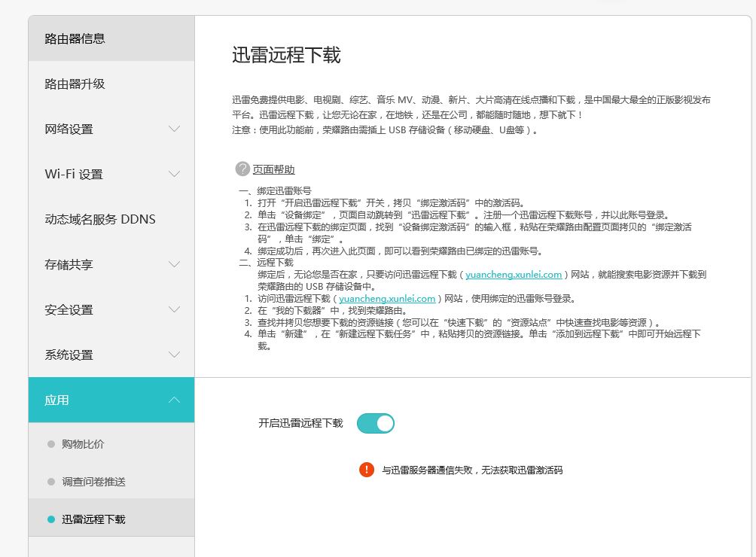This screenshot has width=756, height=557.
Task: Click the heading 二、远程下载
Action: [x=266, y=263]
